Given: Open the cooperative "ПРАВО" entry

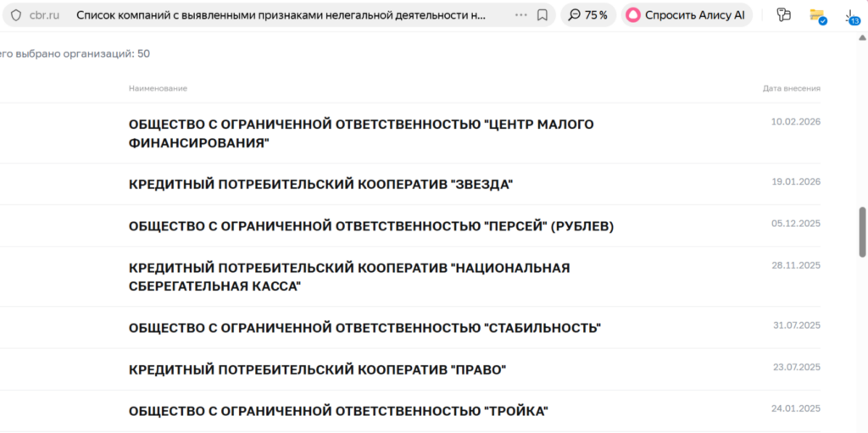Looking at the screenshot, I should click(x=318, y=369).
